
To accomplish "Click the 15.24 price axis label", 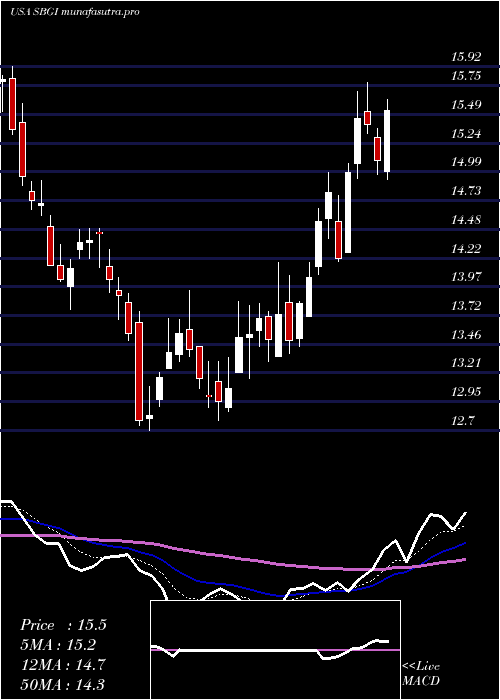I will pyautogui.click(x=466, y=133).
